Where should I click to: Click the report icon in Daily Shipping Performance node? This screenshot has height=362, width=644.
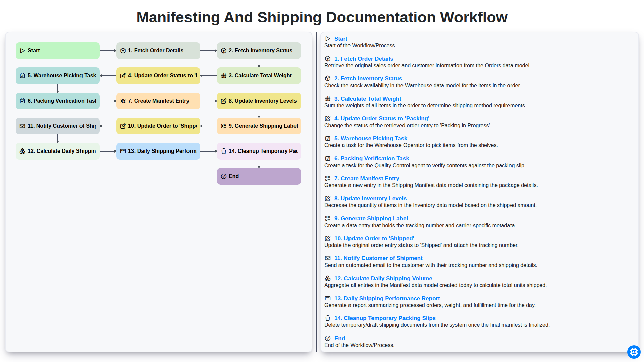pyautogui.click(x=123, y=151)
